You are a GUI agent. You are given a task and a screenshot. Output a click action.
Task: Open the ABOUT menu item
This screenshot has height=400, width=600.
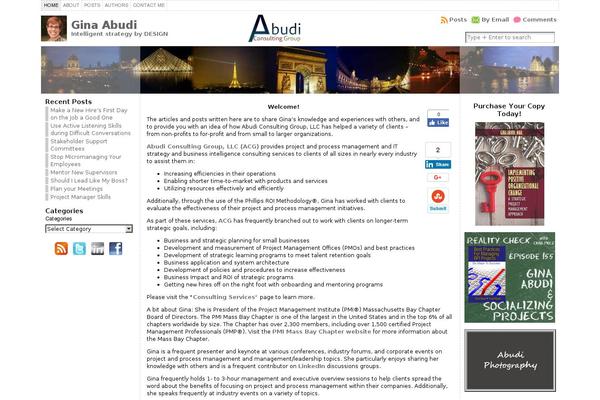pos(71,5)
